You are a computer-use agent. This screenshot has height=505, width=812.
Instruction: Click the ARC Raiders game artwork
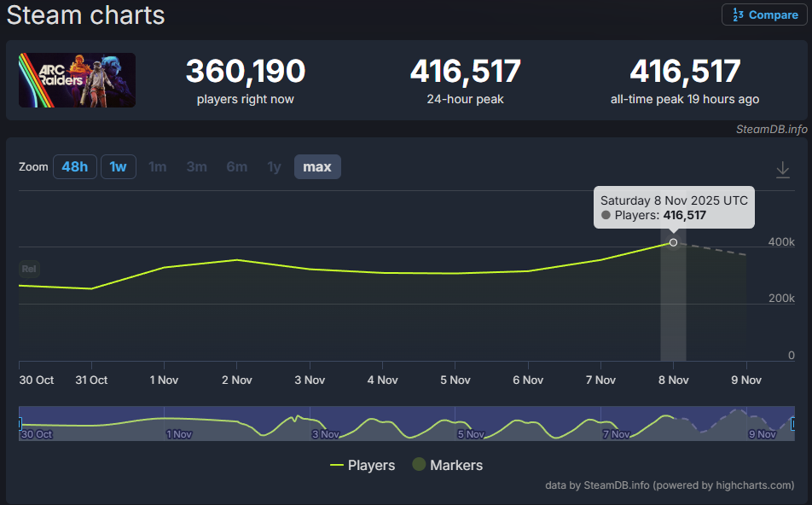[x=77, y=79]
